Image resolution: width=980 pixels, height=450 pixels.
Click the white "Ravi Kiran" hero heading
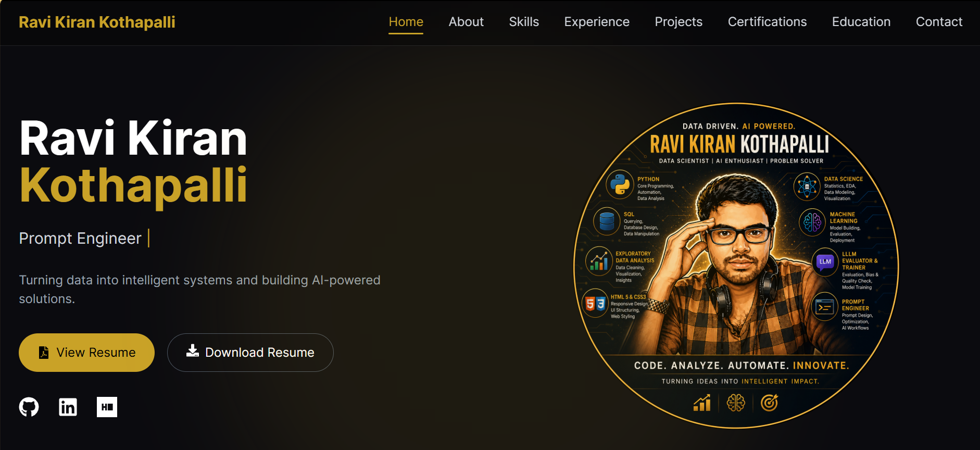click(133, 139)
